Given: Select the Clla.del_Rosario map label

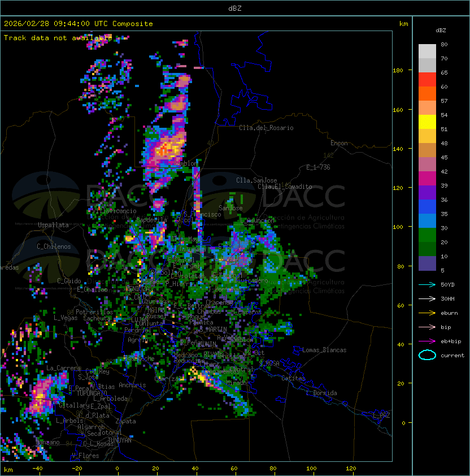Looking at the screenshot, I should pos(266,128).
